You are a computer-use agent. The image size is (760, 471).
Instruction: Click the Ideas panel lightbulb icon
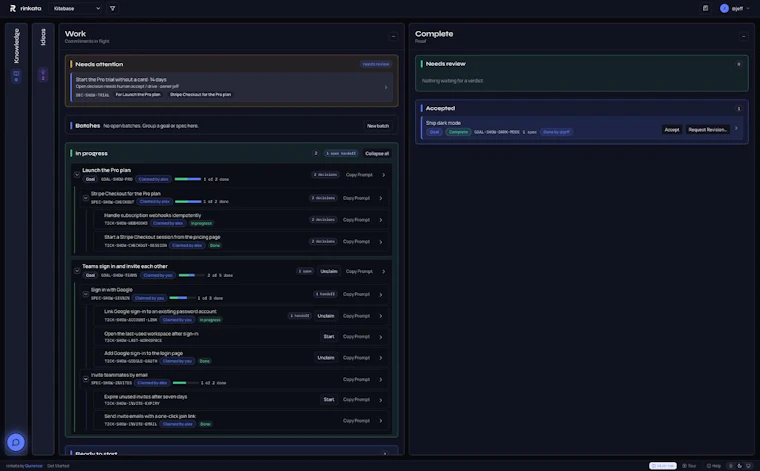43,72
